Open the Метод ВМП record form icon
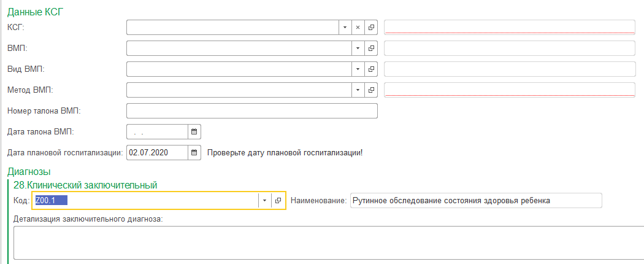644x264 pixels. point(371,90)
